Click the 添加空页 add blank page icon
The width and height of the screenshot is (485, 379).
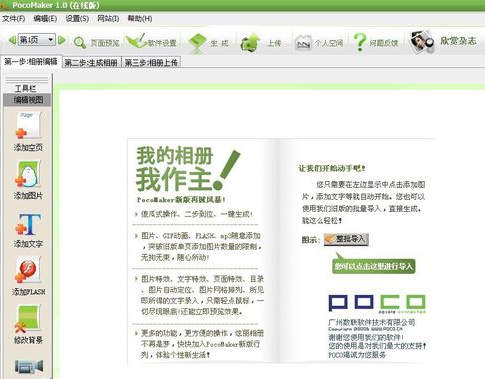tap(28, 125)
